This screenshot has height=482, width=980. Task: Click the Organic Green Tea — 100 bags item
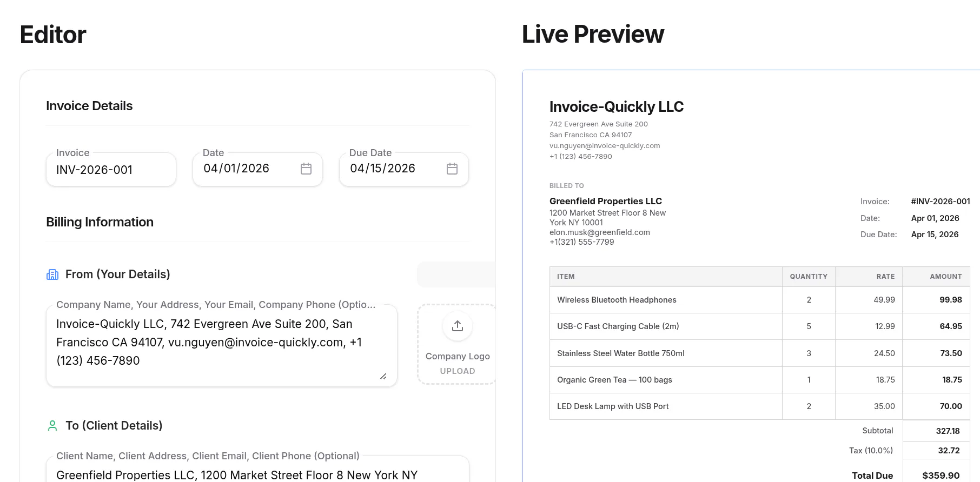[614, 380]
